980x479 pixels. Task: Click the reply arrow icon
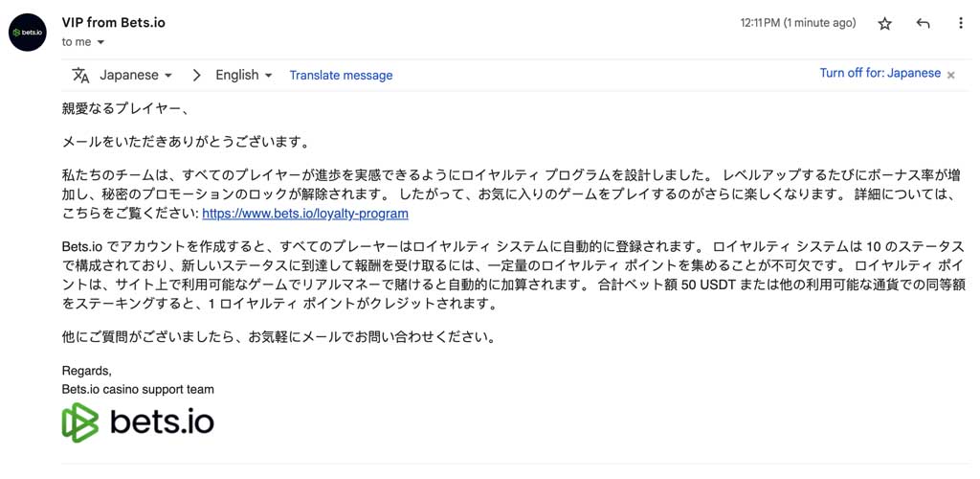coord(923,24)
